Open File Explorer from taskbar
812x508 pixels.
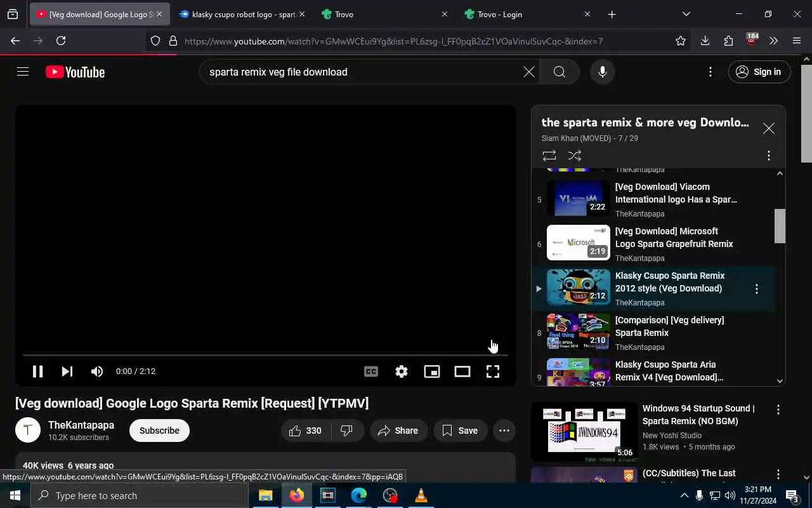265,495
